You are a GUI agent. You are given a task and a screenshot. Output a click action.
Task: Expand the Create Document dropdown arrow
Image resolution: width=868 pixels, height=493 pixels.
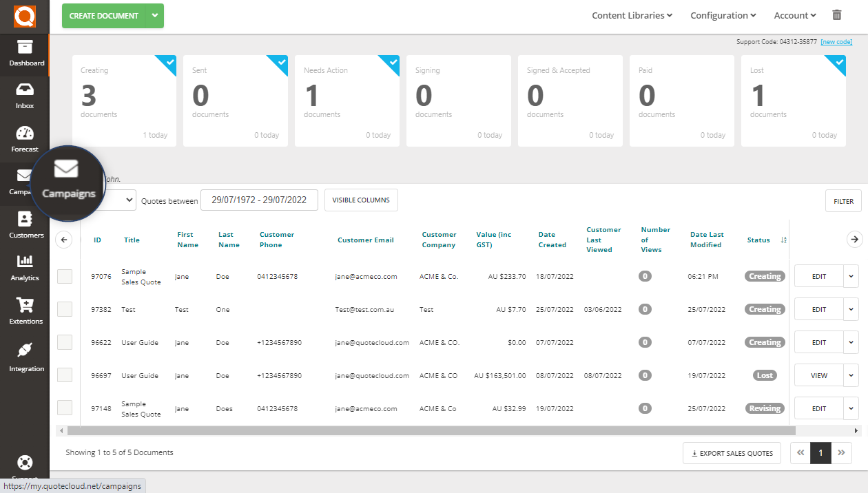(155, 14)
